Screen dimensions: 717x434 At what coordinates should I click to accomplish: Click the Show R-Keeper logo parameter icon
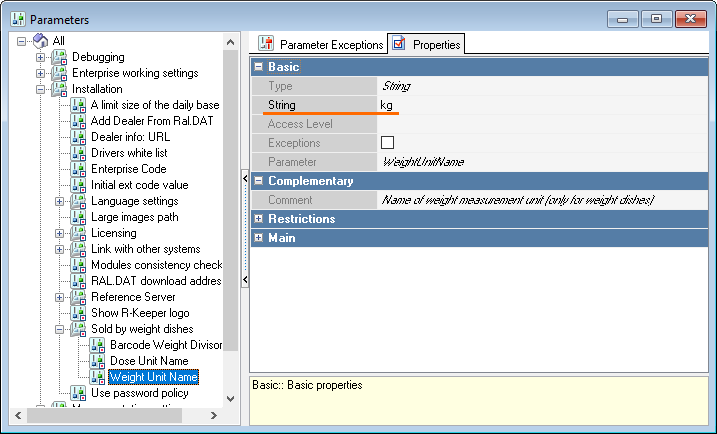(x=79, y=313)
